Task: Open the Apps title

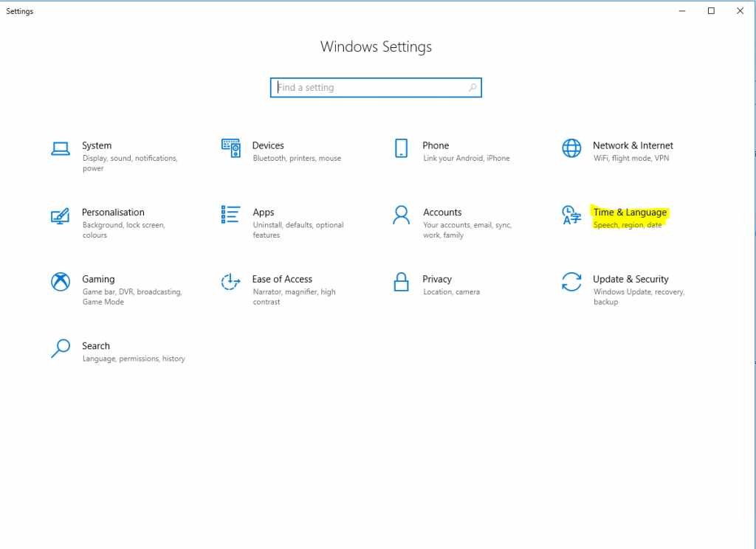Action: click(x=264, y=213)
